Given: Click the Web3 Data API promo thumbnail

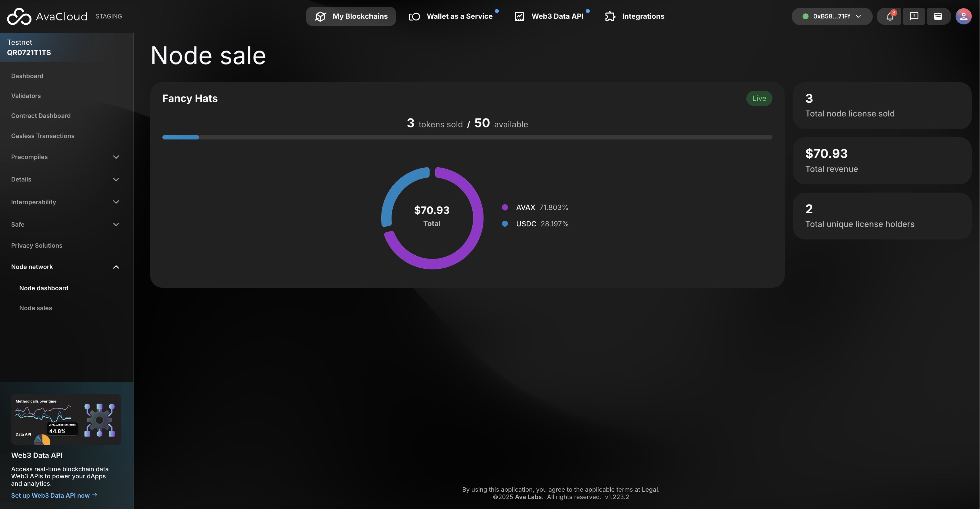Looking at the screenshot, I should tap(66, 419).
